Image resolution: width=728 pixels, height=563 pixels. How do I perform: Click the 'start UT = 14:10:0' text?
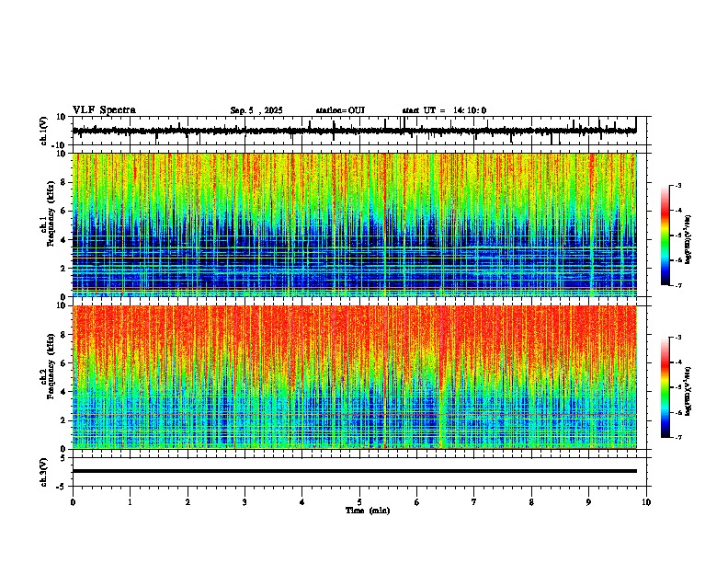444,110
